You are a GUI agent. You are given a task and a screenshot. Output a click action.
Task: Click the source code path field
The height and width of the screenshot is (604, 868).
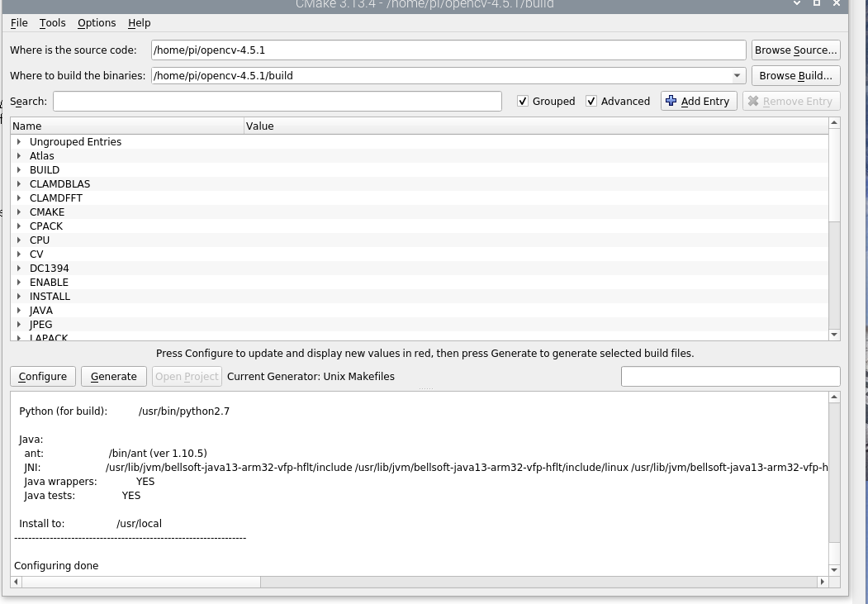448,50
